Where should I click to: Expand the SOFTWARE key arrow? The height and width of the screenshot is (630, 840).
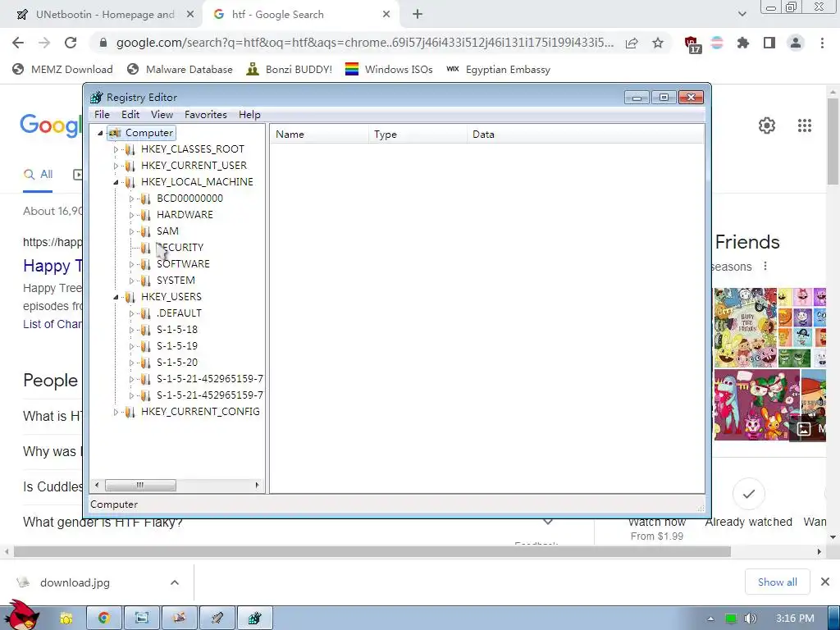(131, 265)
